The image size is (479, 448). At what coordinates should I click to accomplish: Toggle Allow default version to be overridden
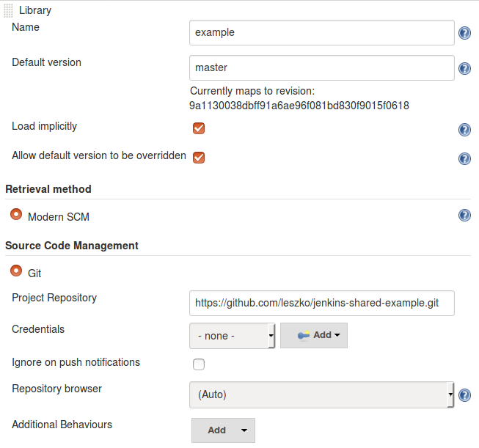tap(199, 158)
